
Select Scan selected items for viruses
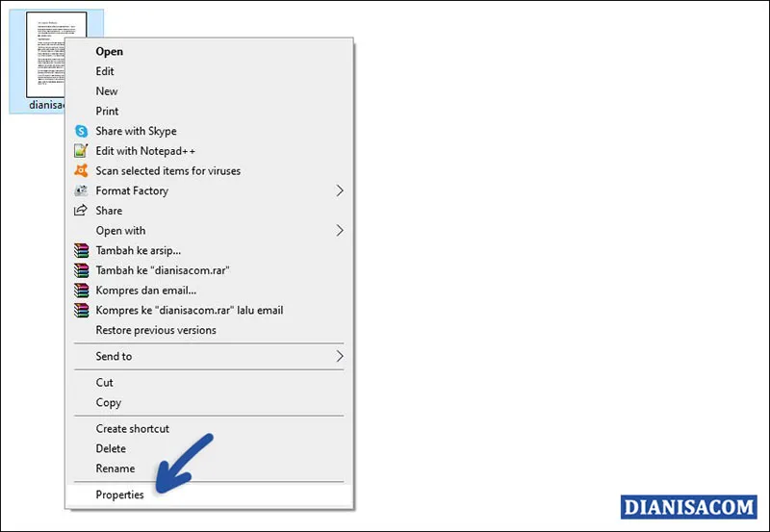coord(209,171)
